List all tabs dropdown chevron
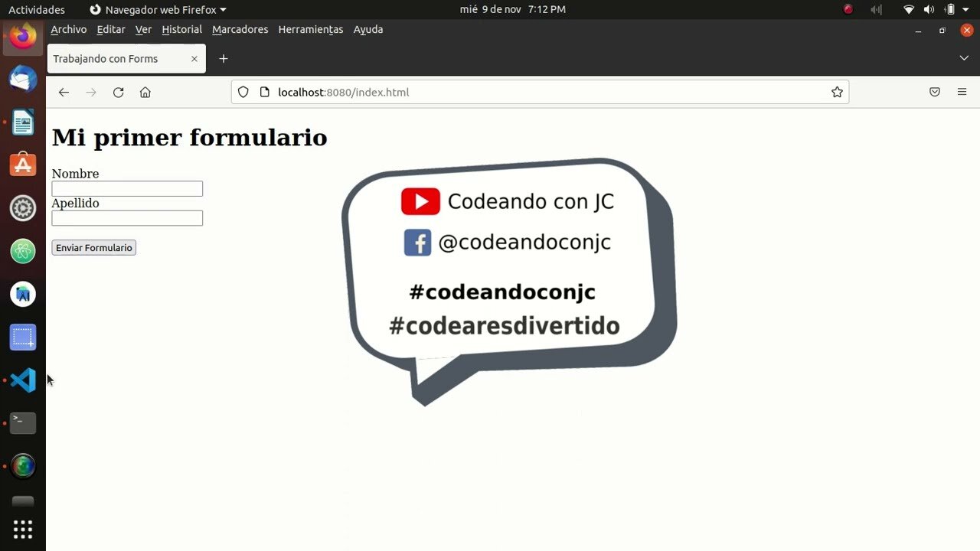 (964, 58)
